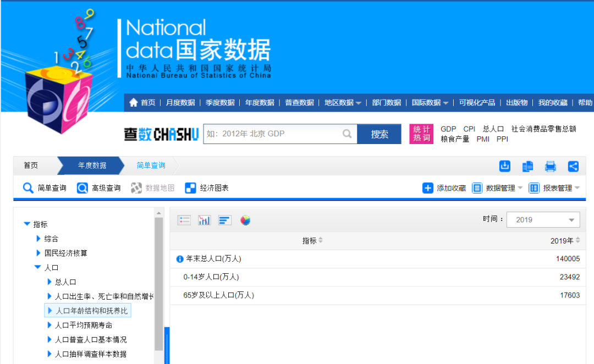The width and height of the screenshot is (594, 364).
Task: Select the table list view icon
Action: pos(184,220)
